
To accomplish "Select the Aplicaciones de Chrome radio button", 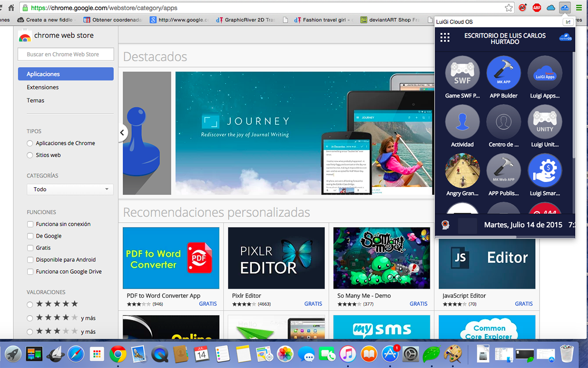I will pos(30,144).
